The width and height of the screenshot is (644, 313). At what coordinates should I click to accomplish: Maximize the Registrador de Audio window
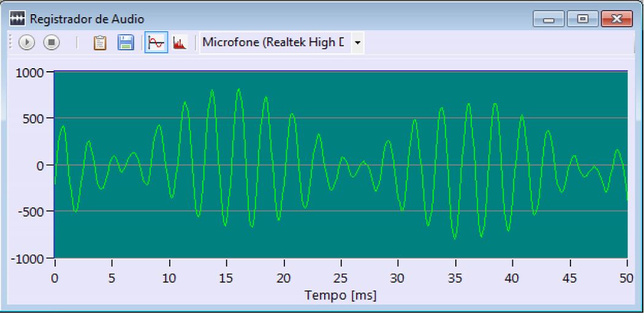(582, 19)
